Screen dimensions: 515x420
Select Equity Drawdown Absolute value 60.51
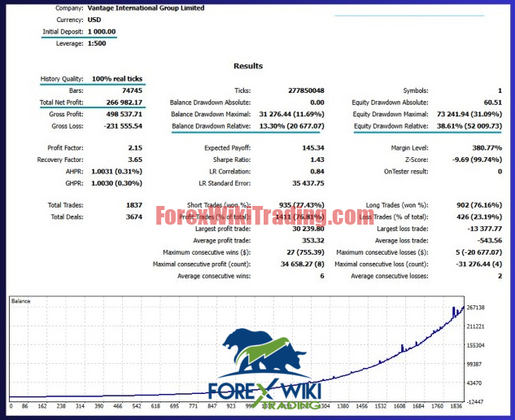point(493,103)
